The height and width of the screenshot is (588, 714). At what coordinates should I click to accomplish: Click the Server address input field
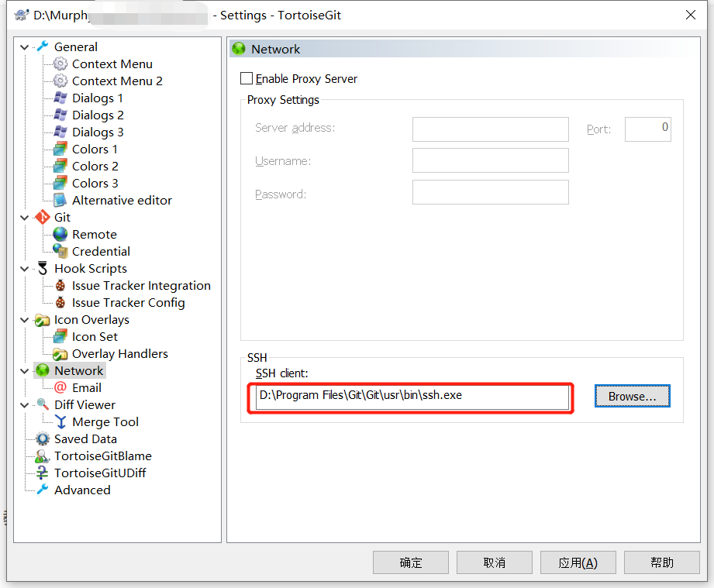491,129
